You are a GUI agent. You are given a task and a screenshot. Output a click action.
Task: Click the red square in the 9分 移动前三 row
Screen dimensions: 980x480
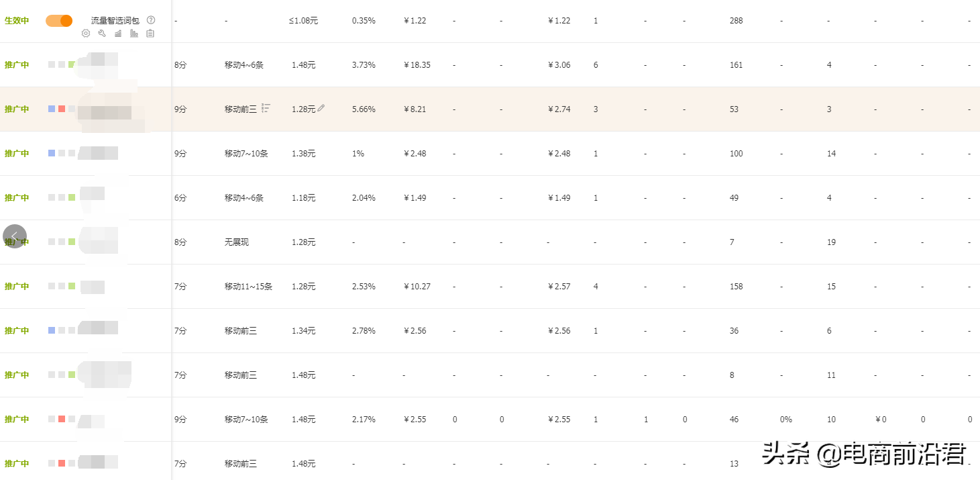click(62, 109)
